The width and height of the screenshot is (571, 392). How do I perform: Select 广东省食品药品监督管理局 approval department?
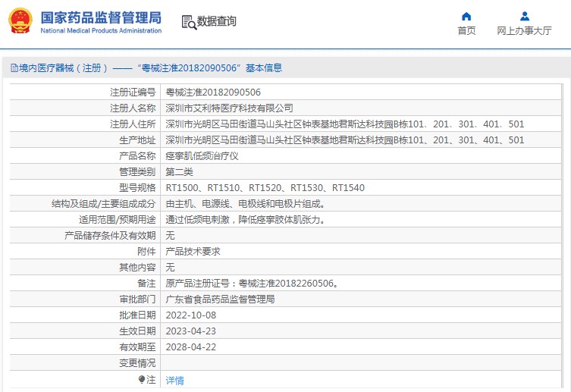pos(221,299)
